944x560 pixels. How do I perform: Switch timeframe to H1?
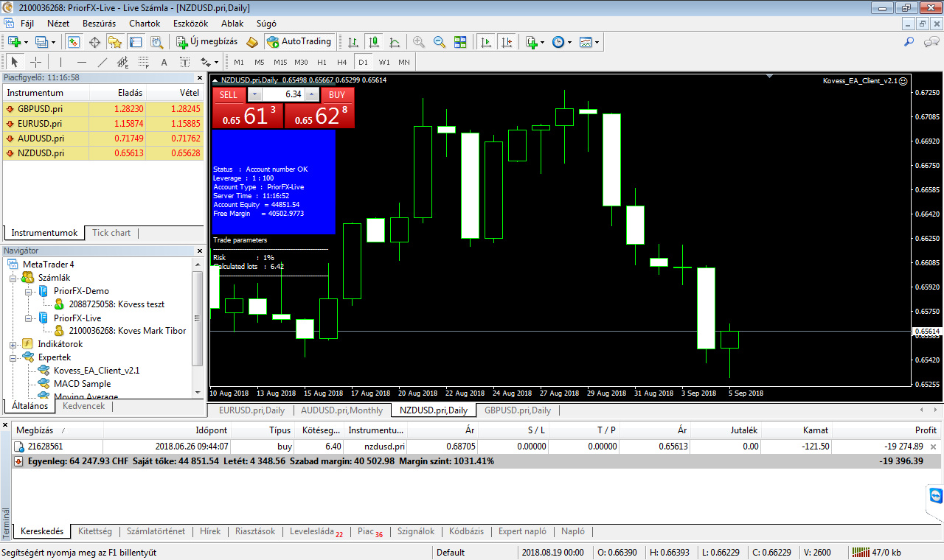click(x=322, y=62)
